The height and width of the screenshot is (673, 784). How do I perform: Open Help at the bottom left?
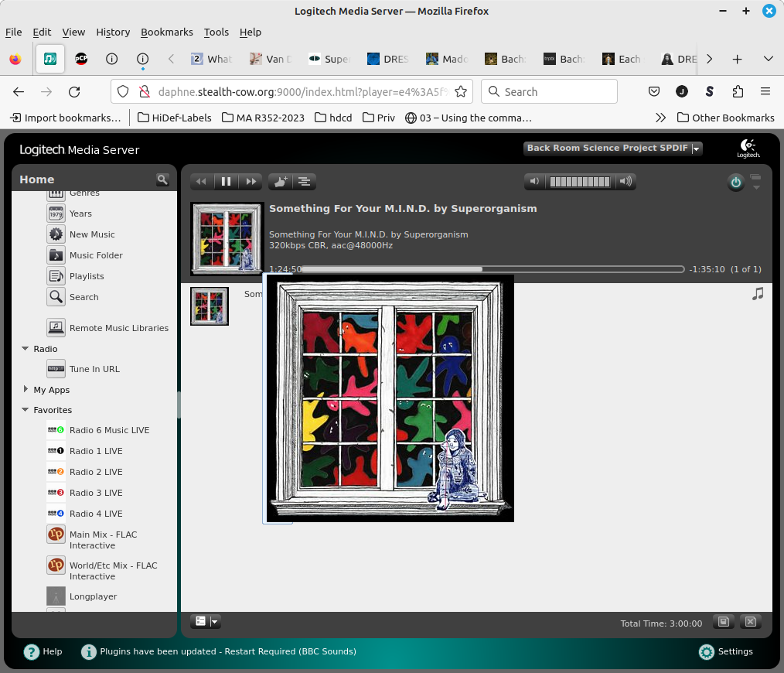(43, 651)
